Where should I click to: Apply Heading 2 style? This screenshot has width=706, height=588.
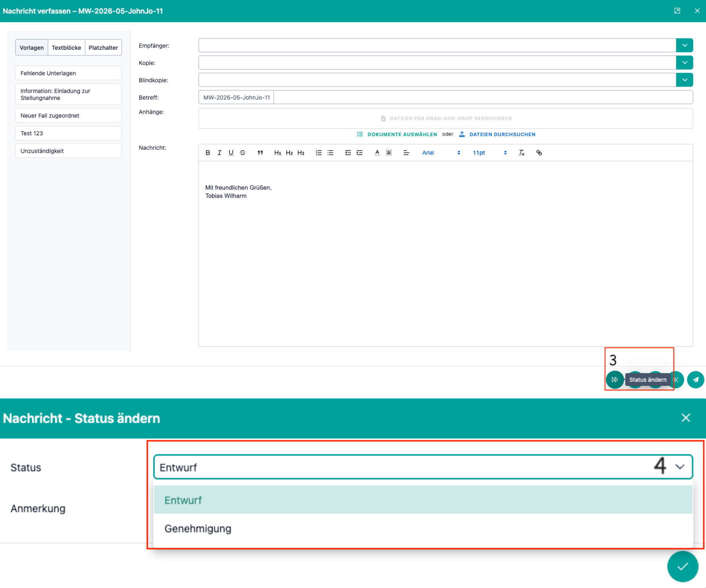click(x=289, y=153)
